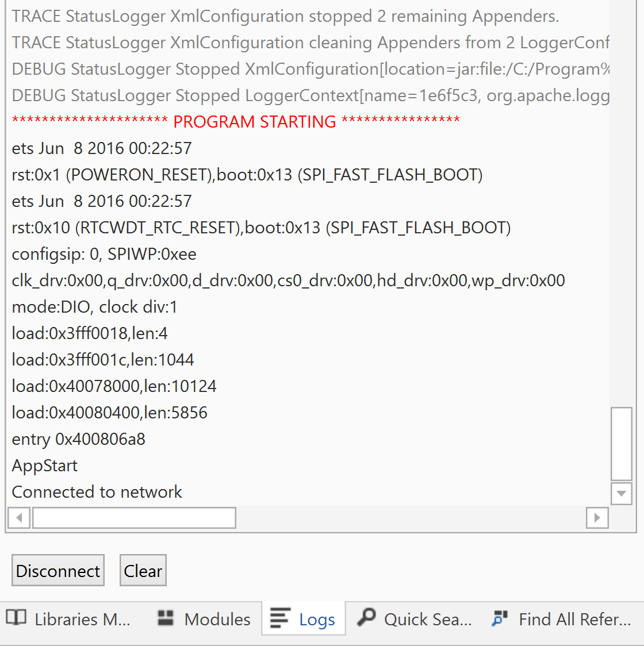Image resolution: width=644 pixels, height=646 pixels.
Task: Click the left arrow on horizontal scrollbar
Action: [x=19, y=518]
